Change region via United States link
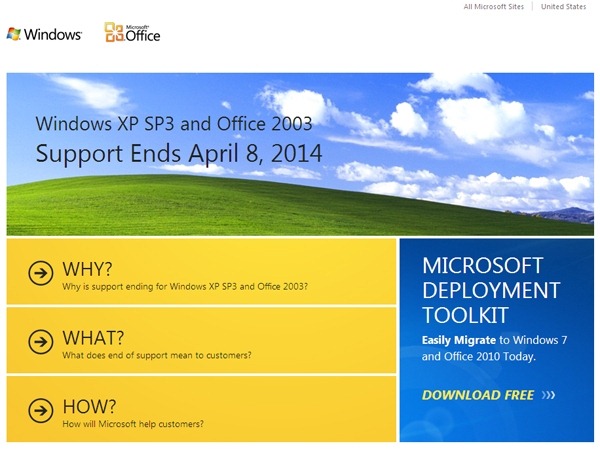600x450 pixels. [x=564, y=7]
